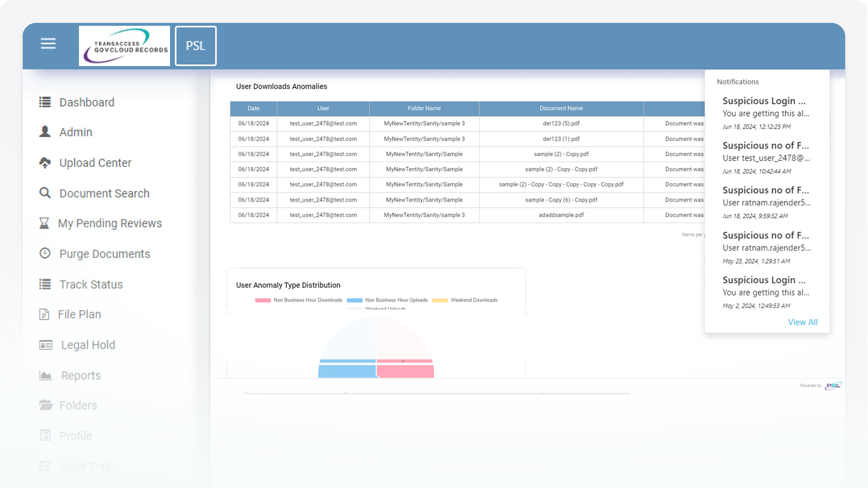Click the blue segment of the chart
Viewport: 868px width, 488px height.
(347, 370)
